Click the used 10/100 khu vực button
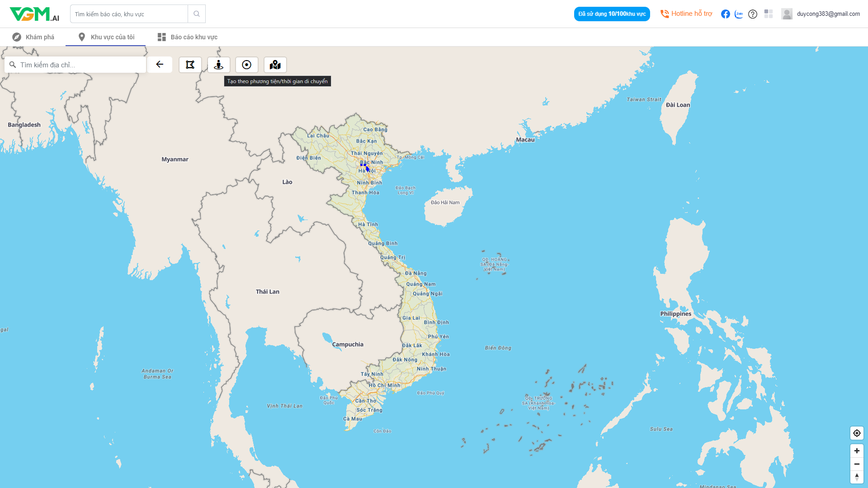Viewport: 868px width, 488px height. coord(612,14)
